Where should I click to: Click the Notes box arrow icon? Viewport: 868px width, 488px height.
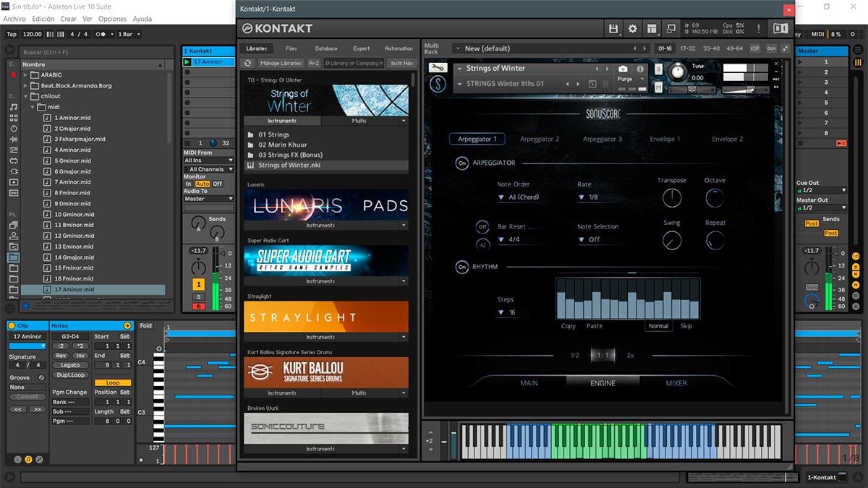pyautogui.click(x=127, y=326)
